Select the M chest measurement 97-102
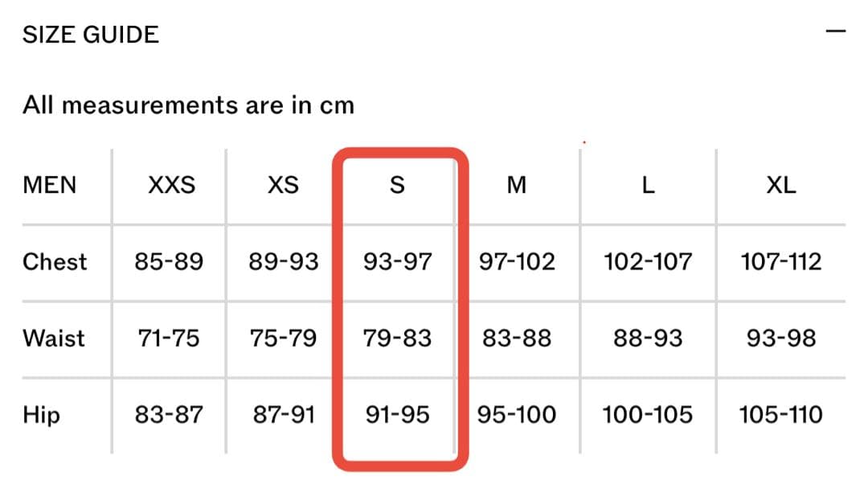The width and height of the screenshot is (868, 497). 517,262
